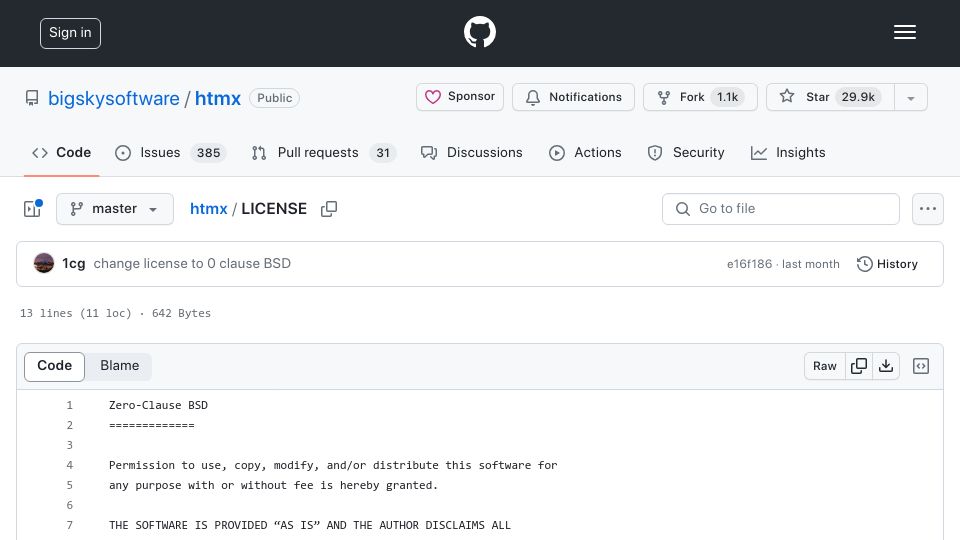Click the 29.9k star count
960x540 pixels.
[x=858, y=97]
